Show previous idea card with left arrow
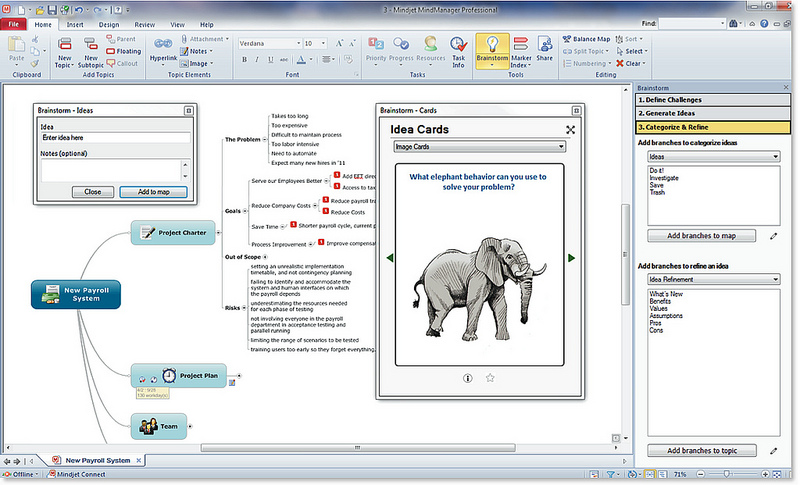 390,258
